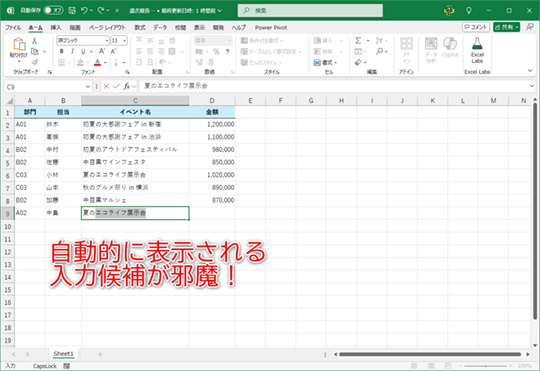Viewport: 540px width, 371px height.
Task: Click the Cut scissors icon
Action: click(34, 41)
